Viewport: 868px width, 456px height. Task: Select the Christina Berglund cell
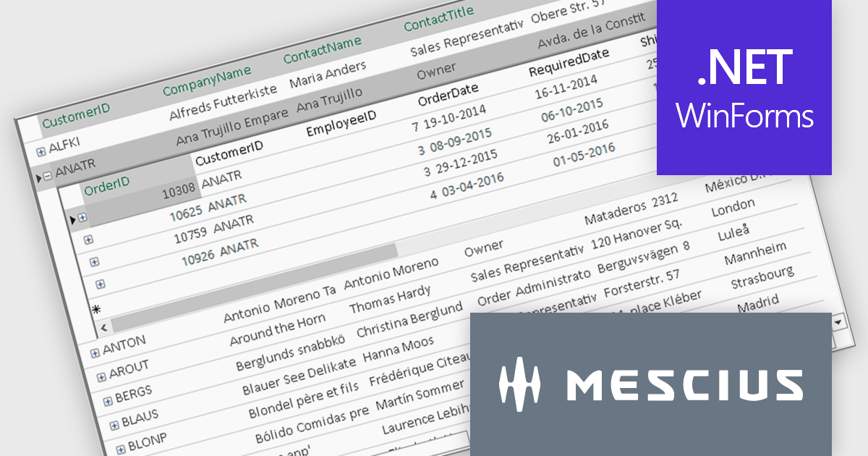click(x=409, y=321)
